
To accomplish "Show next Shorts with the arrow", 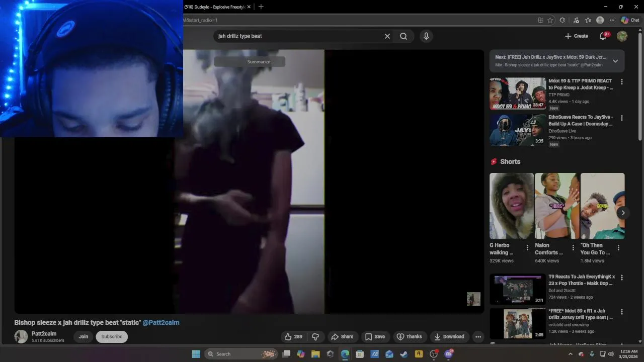I will 623,213.
